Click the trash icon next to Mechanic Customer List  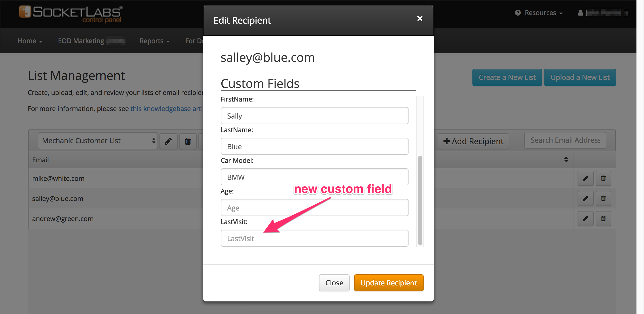tap(187, 141)
